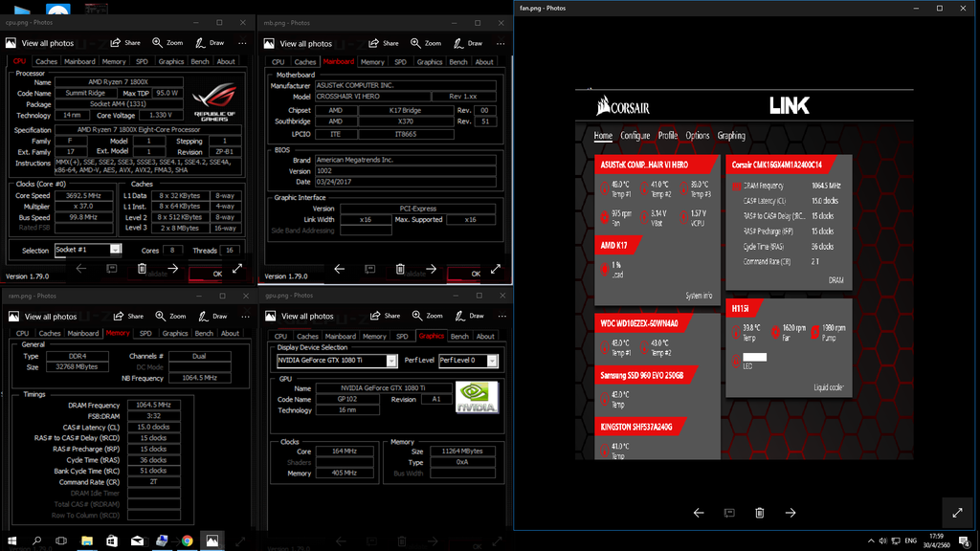Go to previous photo in cpu.png window
The image size is (980, 551).
click(80, 269)
